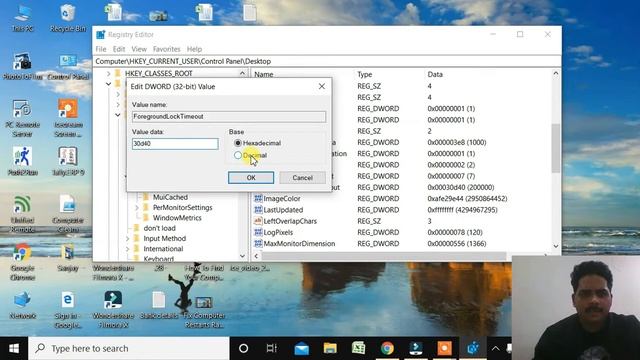640x360 pixels.
Task: Click the registry address bar path
Action: (x=327, y=61)
